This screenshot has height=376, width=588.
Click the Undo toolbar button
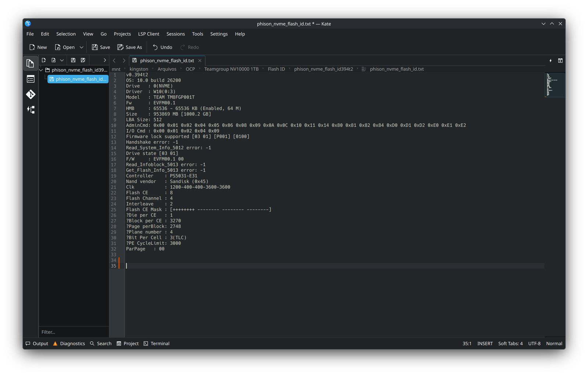pyautogui.click(x=162, y=47)
